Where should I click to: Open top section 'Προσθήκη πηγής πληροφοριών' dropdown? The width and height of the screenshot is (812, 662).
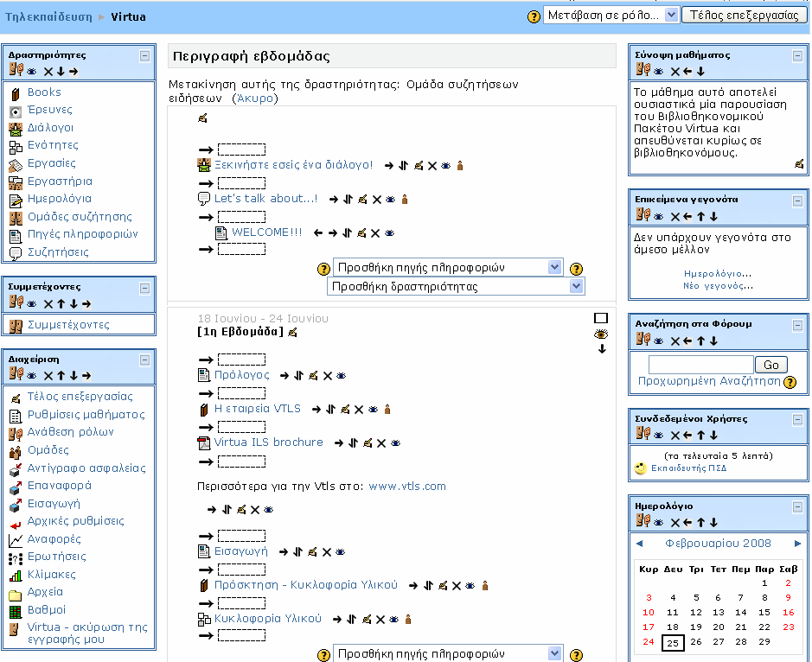pos(448,268)
